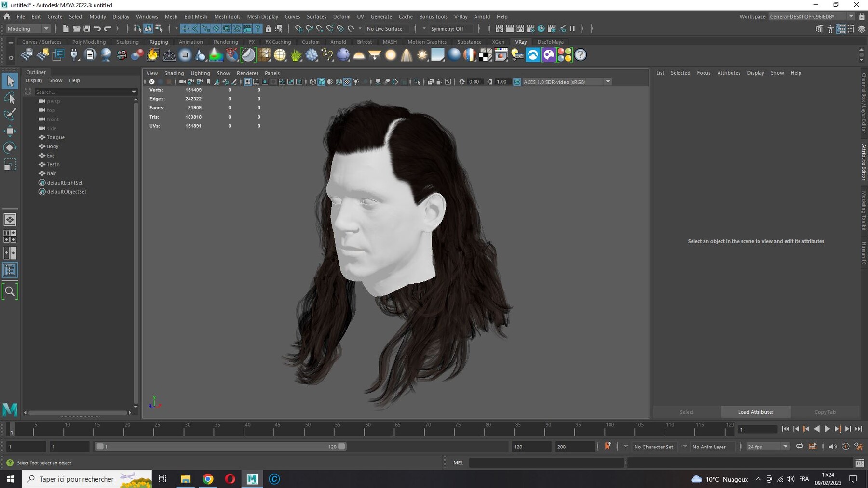This screenshot has width=868, height=488.
Task: Open the No Live Surface field
Action: coord(387,29)
